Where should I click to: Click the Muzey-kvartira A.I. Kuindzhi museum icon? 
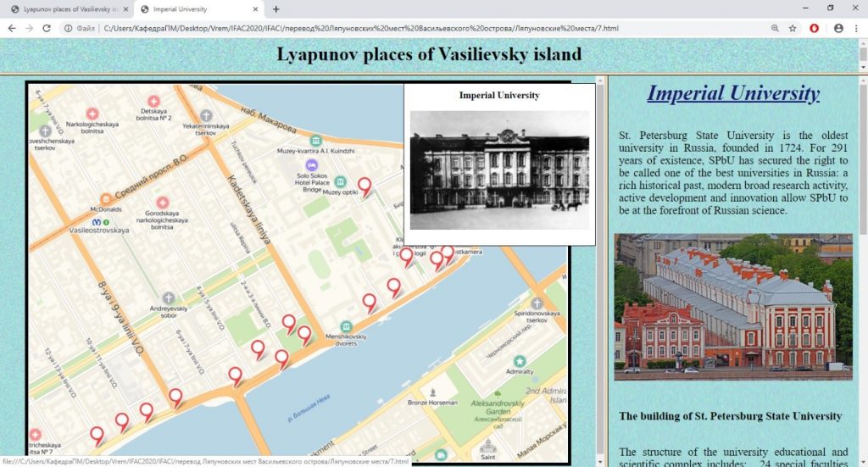(315, 141)
